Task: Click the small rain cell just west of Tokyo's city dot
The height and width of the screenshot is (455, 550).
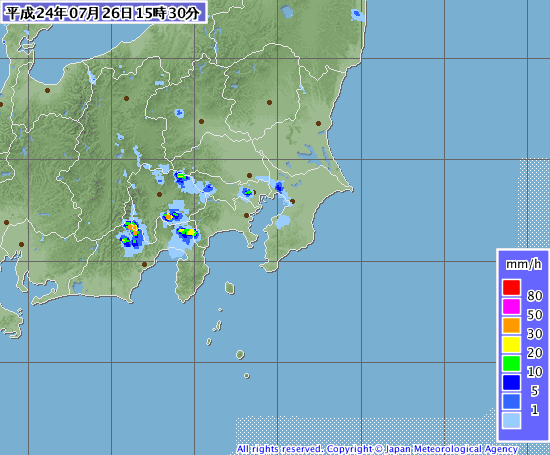Action: click(x=247, y=192)
